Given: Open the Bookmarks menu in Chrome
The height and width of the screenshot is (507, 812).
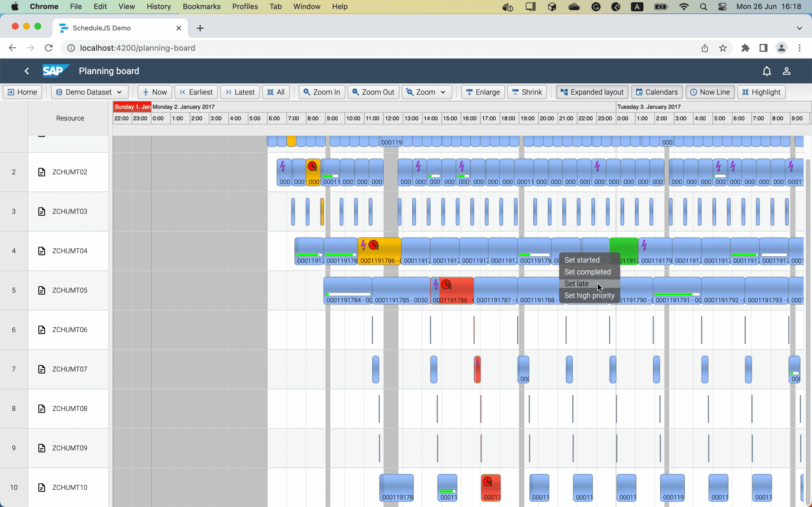Looking at the screenshot, I should (201, 6).
